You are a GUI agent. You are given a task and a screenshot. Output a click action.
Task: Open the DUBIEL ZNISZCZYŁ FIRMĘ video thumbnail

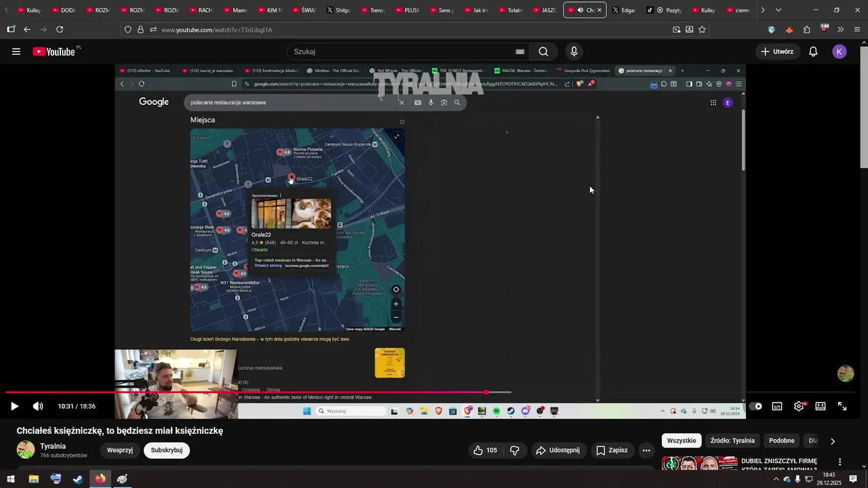700,463
